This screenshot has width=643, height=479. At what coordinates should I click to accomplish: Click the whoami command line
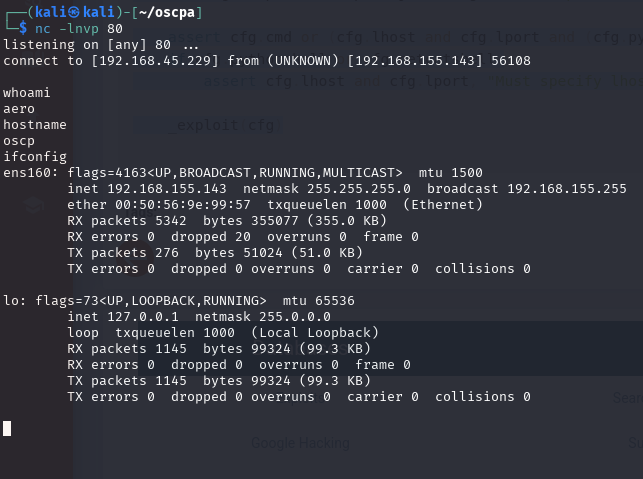tap(27, 93)
